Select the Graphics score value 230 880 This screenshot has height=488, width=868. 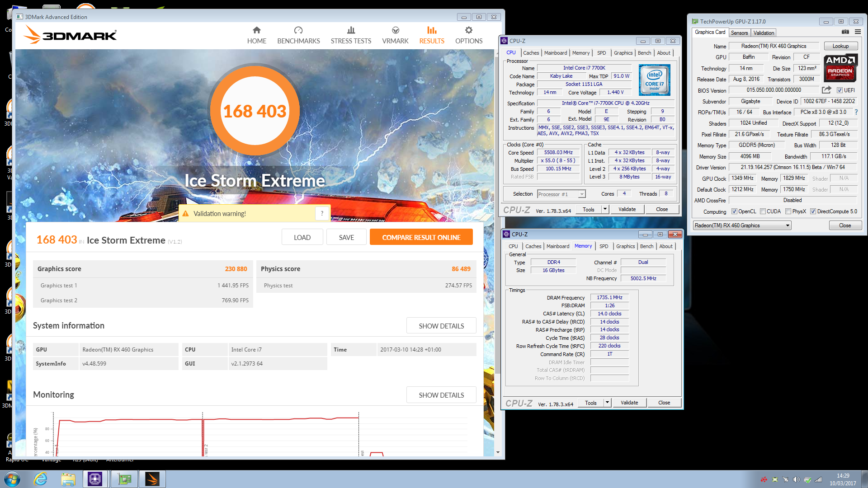[x=236, y=269]
